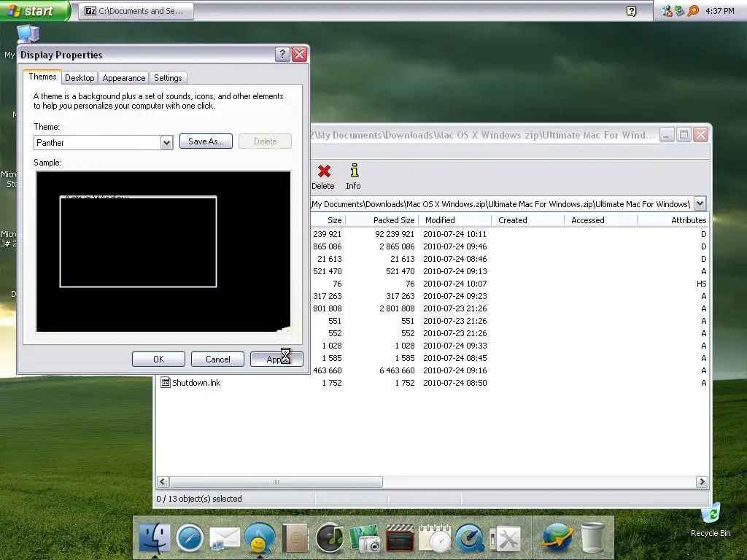The height and width of the screenshot is (560, 747).
Task: Sort by Packed Size column header
Action: (382, 220)
